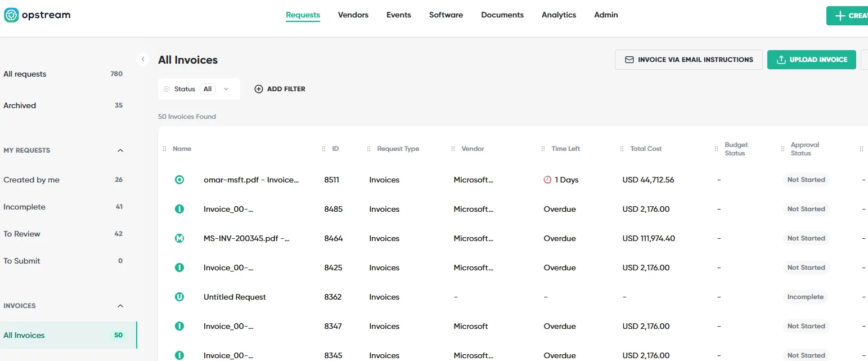The image size is (868, 361).
Task: Click the Vendor column header
Action: (x=473, y=149)
